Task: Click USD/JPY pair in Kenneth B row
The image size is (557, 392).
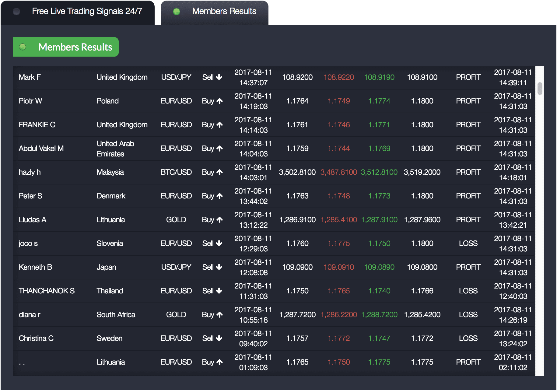Action: 176,267
